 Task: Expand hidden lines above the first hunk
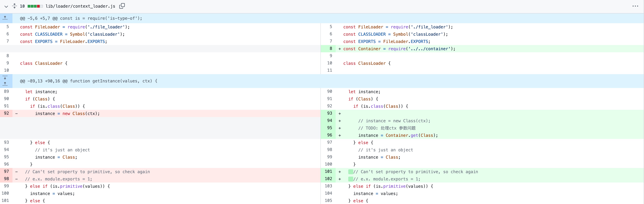5,18
